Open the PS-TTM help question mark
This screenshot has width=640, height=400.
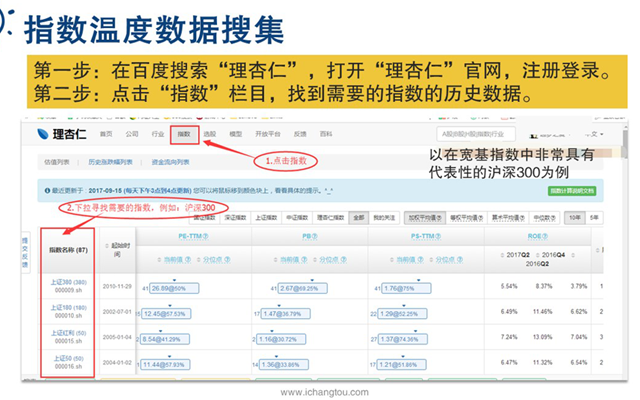tap(438, 236)
